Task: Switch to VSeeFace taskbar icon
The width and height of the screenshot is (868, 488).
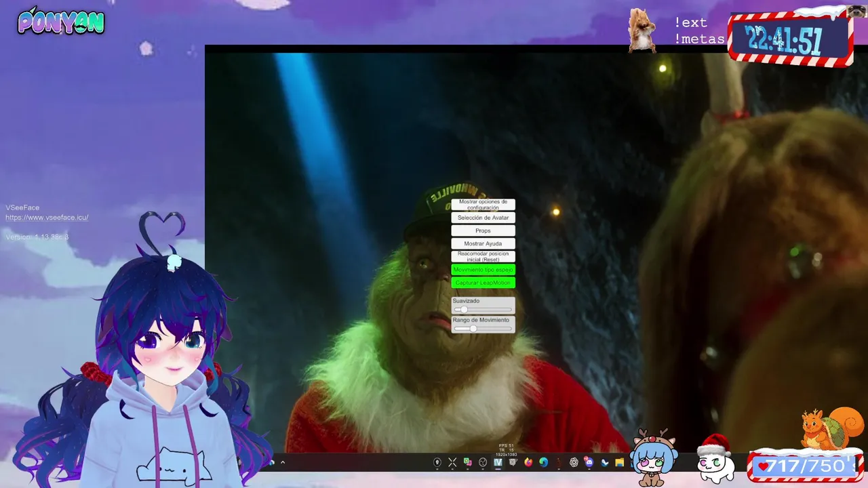Action: (x=498, y=462)
